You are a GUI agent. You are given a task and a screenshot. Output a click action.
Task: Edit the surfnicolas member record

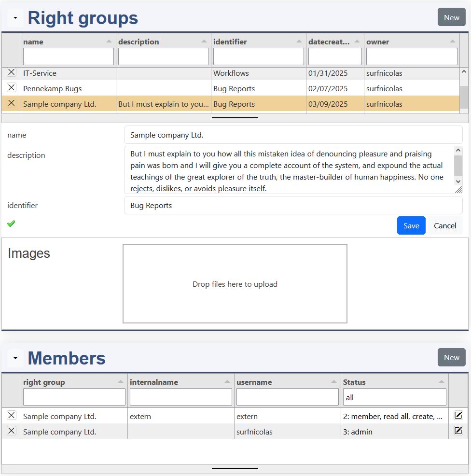[x=458, y=432]
